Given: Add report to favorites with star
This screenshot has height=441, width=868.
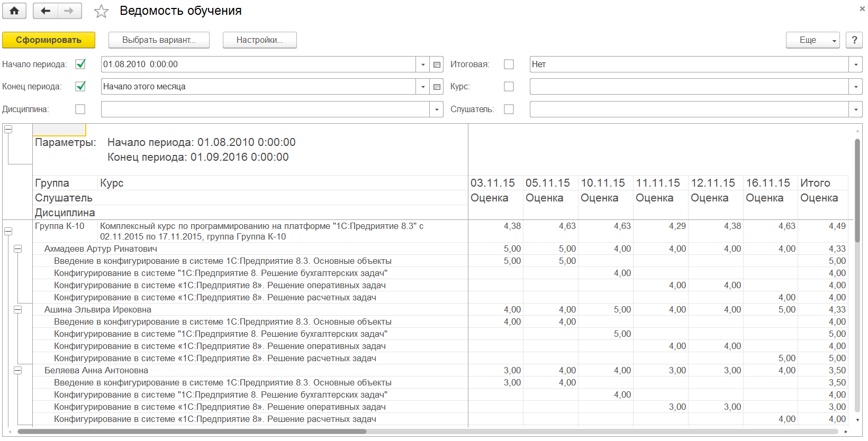Looking at the screenshot, I should [x=101, y=12].
